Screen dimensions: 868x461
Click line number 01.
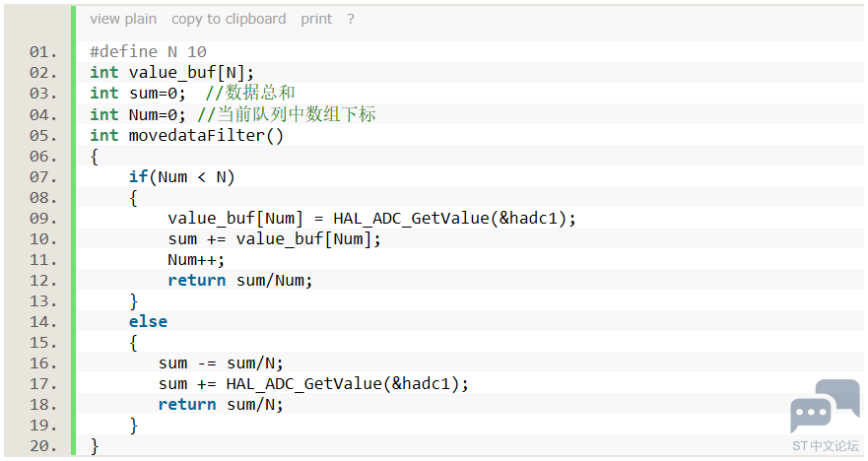[x=43, y=52]
